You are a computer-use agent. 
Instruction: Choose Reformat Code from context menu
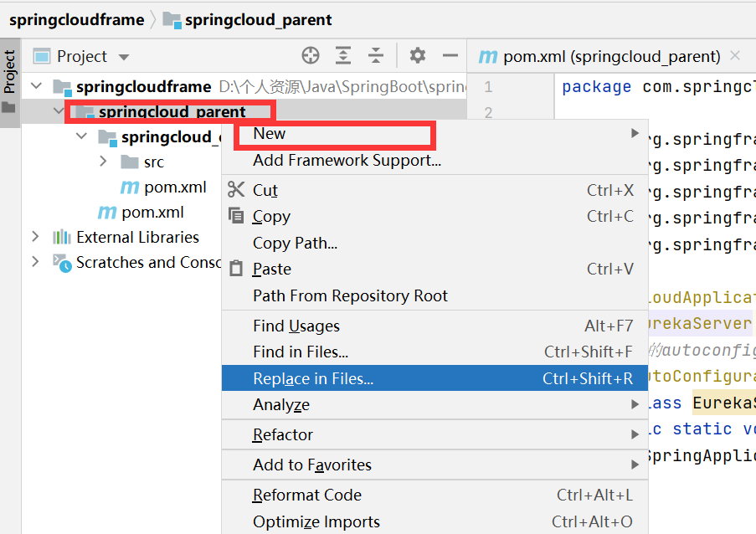coord(307,495)
